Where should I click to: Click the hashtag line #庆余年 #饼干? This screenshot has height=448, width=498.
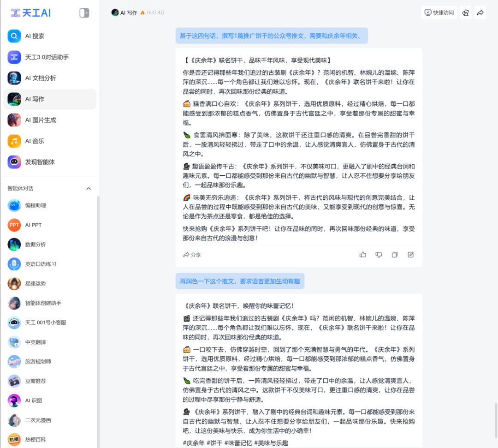[x=235, y=443]
